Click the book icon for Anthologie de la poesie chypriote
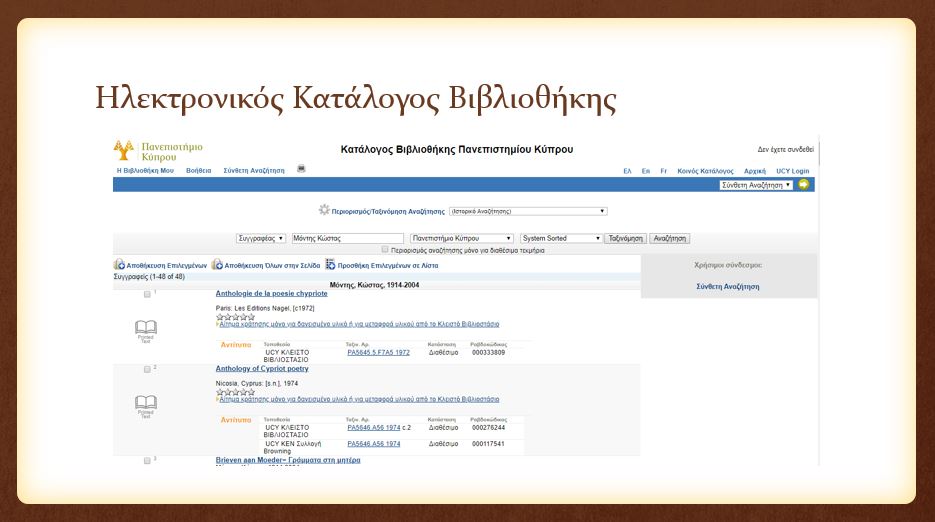935x522 pixels. tap(145, 328)
